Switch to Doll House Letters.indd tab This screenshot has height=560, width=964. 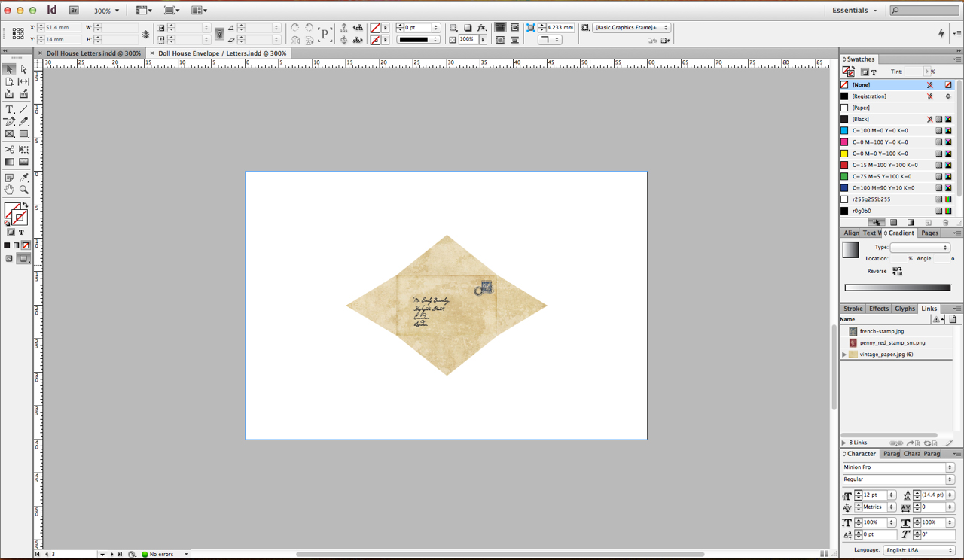(x=93, y=53)
